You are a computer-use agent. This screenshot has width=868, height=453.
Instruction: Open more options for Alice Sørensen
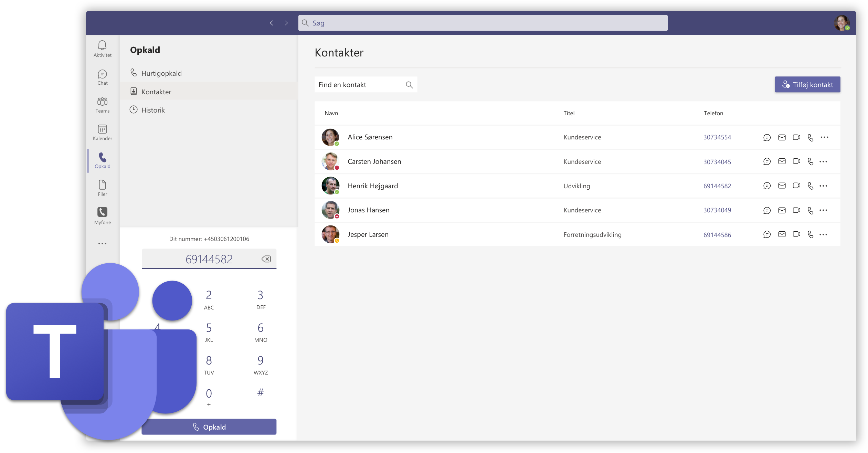tap(824, 137)
